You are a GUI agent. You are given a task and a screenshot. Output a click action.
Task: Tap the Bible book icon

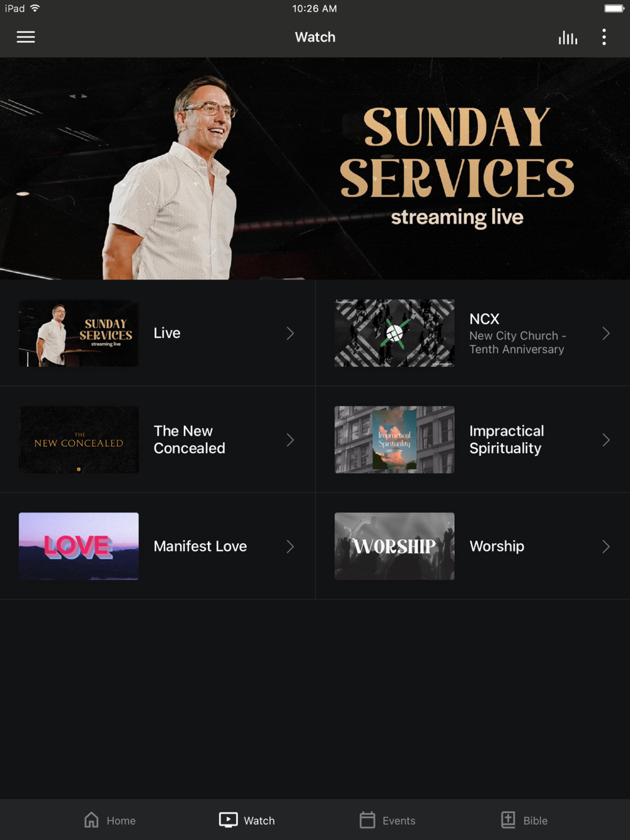[x=508, y=820]
